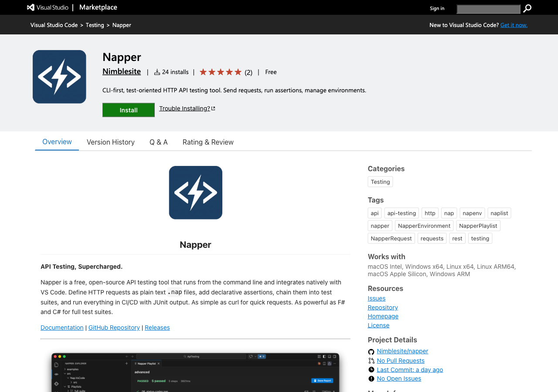Click the Get it now link

(514, 25)
